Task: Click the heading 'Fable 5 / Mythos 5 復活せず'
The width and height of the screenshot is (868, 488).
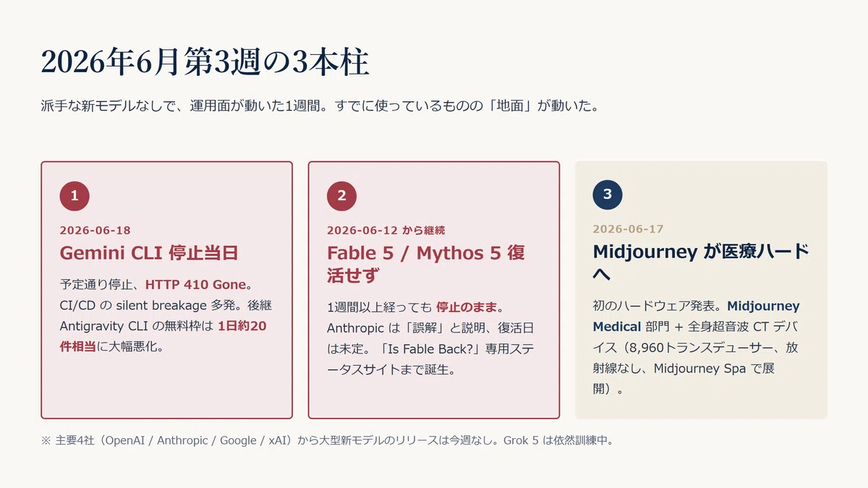Action: click(x=426, y=264)
